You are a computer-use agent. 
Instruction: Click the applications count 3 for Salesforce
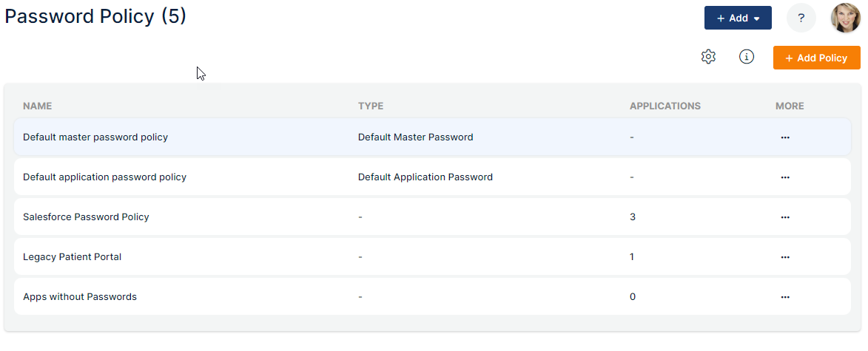click(633, 217)
